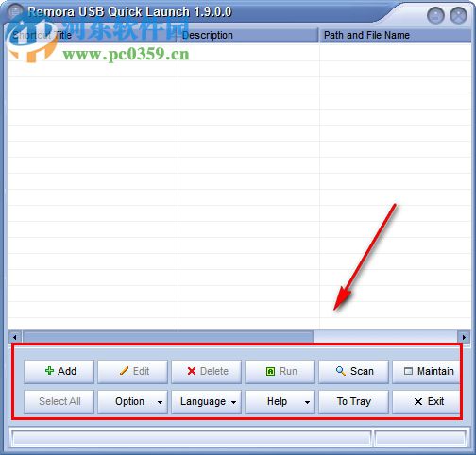This screenshot has width=476, height=455.
Task: Send the program To Tray
Action: (x=353, y=402)
